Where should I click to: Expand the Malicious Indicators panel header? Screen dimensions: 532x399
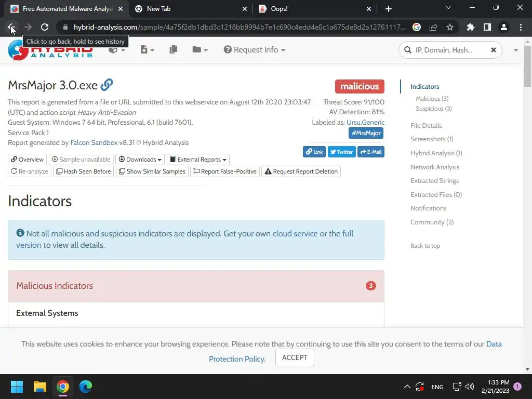(196, 286)
